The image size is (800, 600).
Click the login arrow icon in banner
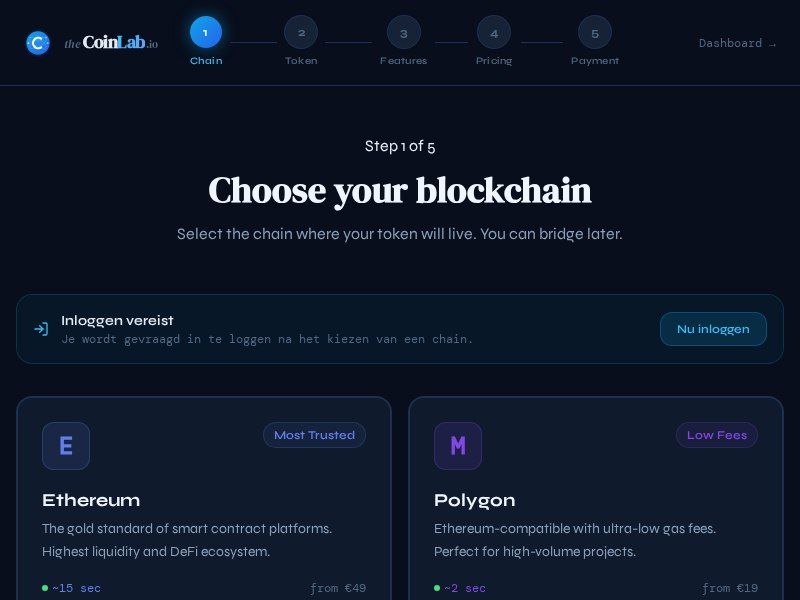[41, 329]
